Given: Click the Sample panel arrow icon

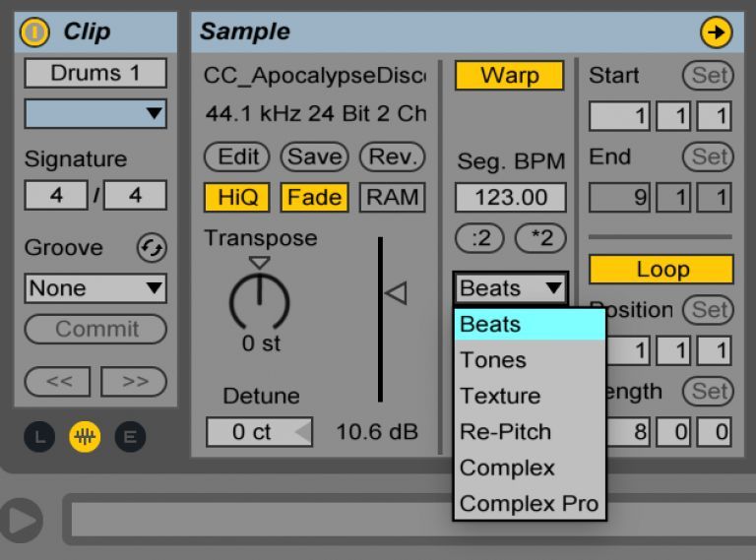Looking at the screenshot, I should pyautogui.click(x=716, y=32).
